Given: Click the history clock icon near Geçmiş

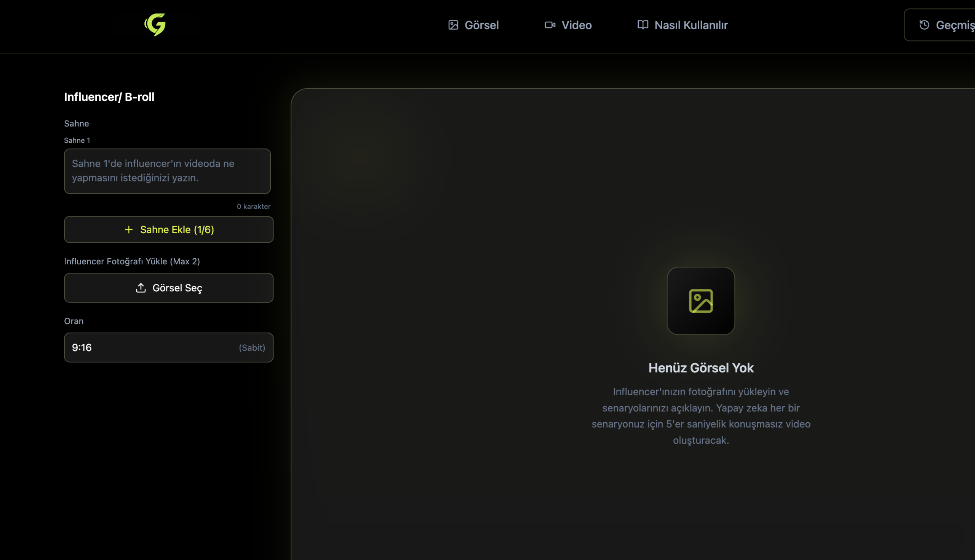Looking at the screenshot, I should pyautogui.click(x=924, y=25).
